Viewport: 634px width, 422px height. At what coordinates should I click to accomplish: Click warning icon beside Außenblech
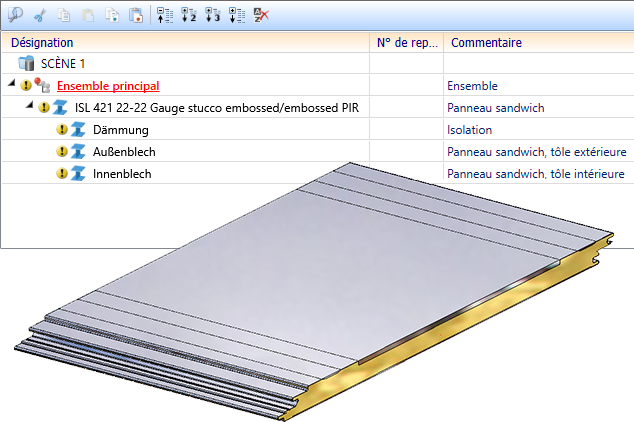(61, 151)
